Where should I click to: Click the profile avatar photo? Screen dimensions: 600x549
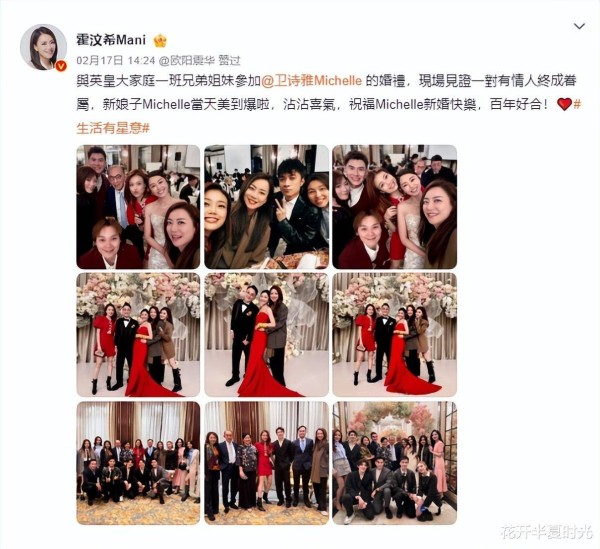coord(43,47)
